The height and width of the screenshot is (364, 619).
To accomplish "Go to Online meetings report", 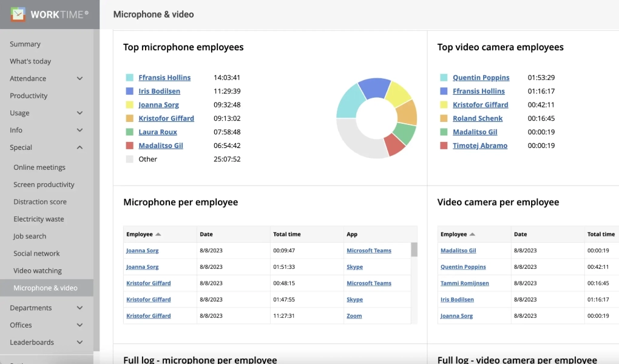I will coord(39,167).
